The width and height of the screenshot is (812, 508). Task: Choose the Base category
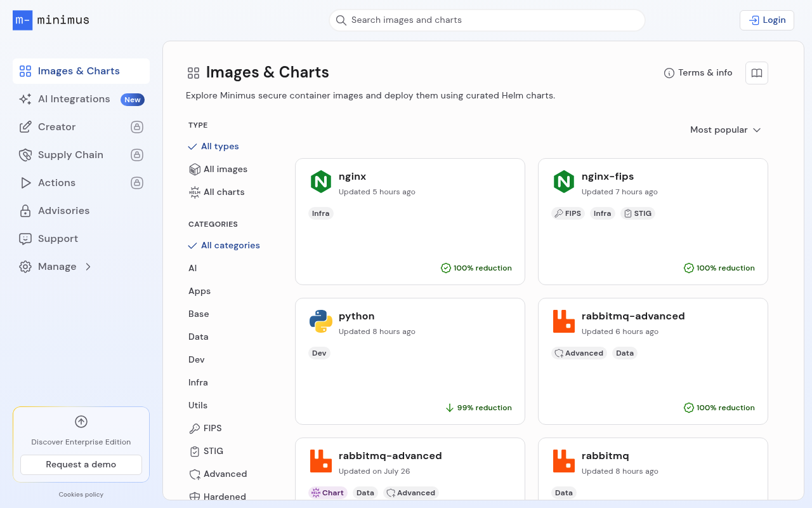click(x=199, y=314)
